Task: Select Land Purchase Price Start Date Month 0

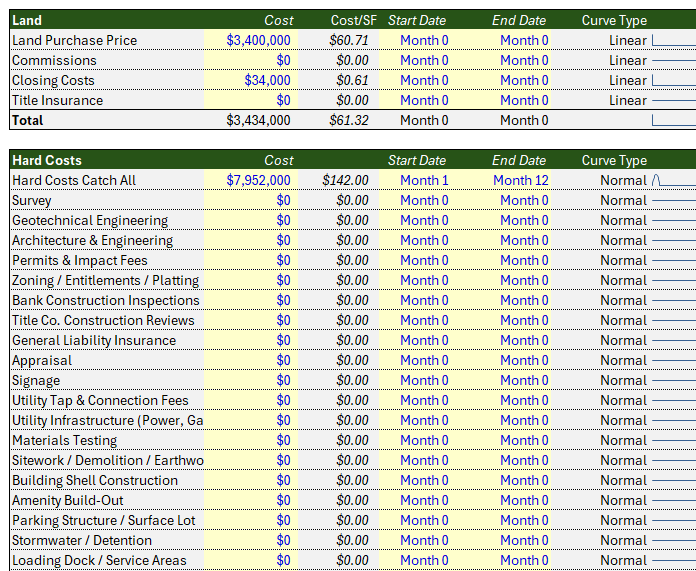Action: pyautogui.click(x=424, y=40)
